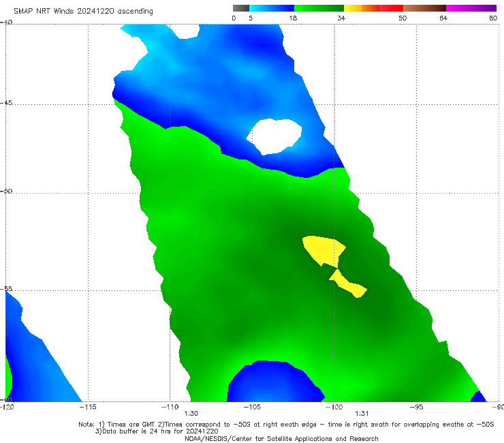Click the color scale label '34'
The image size is (504, 443).
[341, 18]
